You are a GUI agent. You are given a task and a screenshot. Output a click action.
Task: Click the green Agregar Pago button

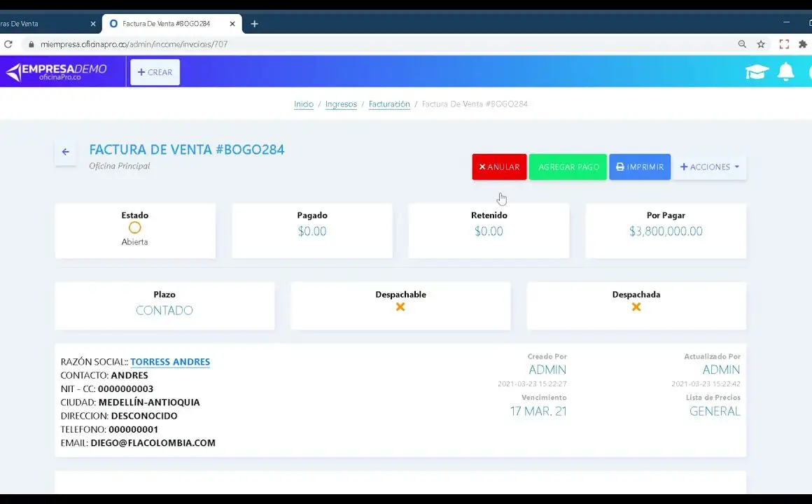[x=568, y=167]
